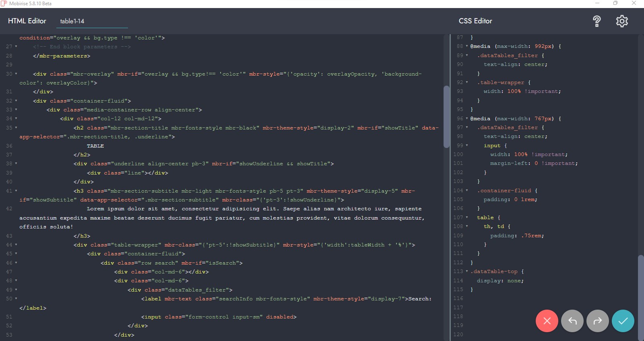The image size is (644, 341).
Task: Apply changes with the teal checkmark button
Action: [x=623, y=321]
